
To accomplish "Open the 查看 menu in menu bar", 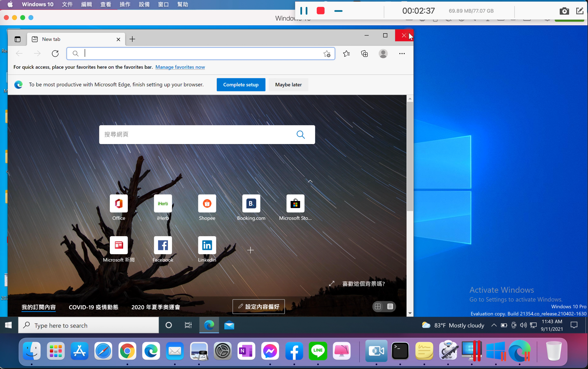I will [x=106, y=4].
